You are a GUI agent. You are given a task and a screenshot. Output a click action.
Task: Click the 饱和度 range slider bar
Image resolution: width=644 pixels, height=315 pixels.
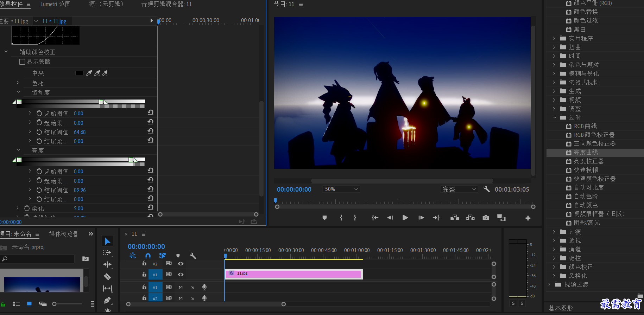[x=81, y=102]
